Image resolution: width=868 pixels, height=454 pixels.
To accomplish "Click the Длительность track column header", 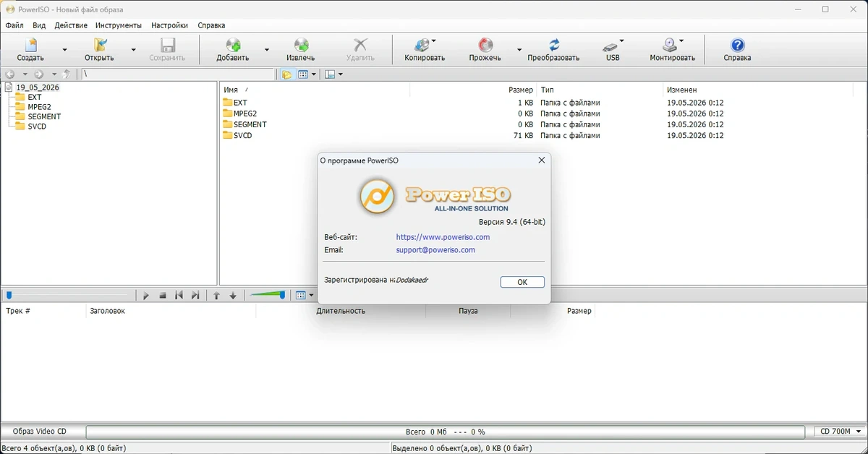I will (x=341, y=311).
